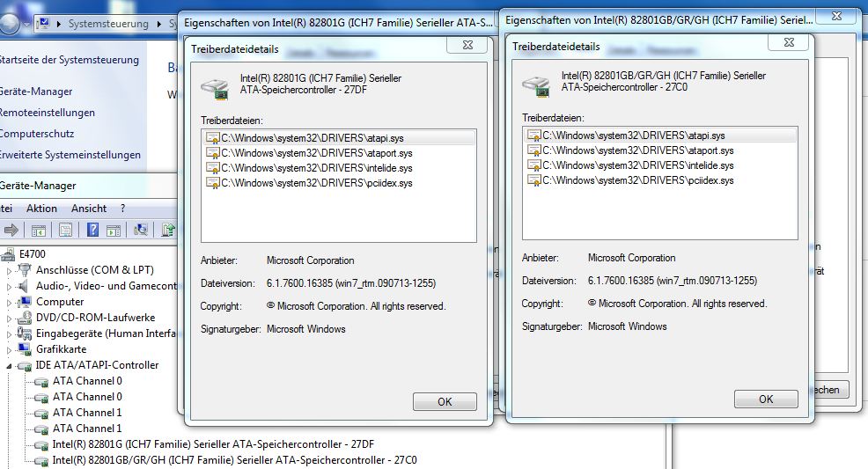Click the DVD/CD-ROM-Laufwerke drive icon
The width and height of the screenshot is (868, 469).
pyautogui.click(x=25, y=318)
